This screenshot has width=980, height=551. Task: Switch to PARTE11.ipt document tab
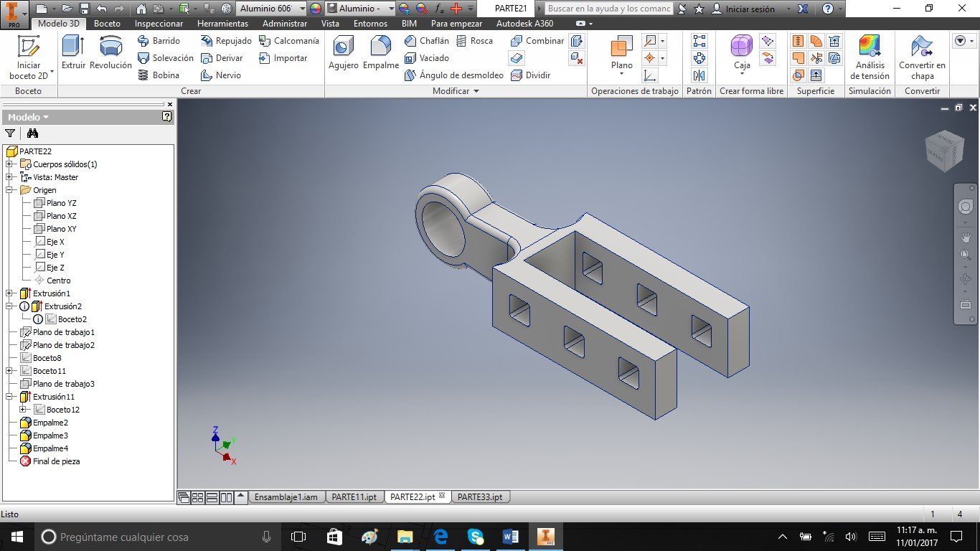tap(354, 497)
